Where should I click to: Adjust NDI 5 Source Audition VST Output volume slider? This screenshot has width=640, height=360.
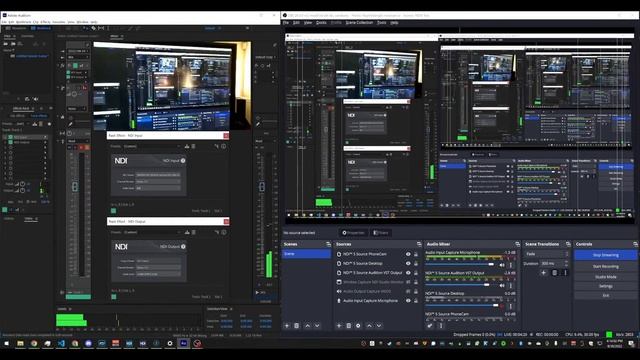pyautogui.click(x=460, y=285)
